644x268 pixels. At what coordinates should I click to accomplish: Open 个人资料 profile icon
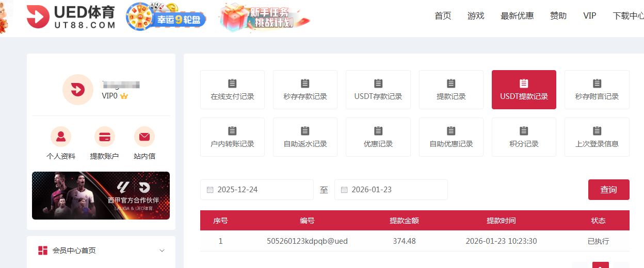point(61,137)
